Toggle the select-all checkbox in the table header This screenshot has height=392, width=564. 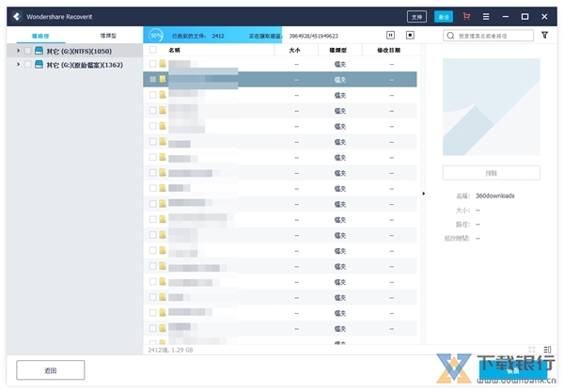click(153, 50)
